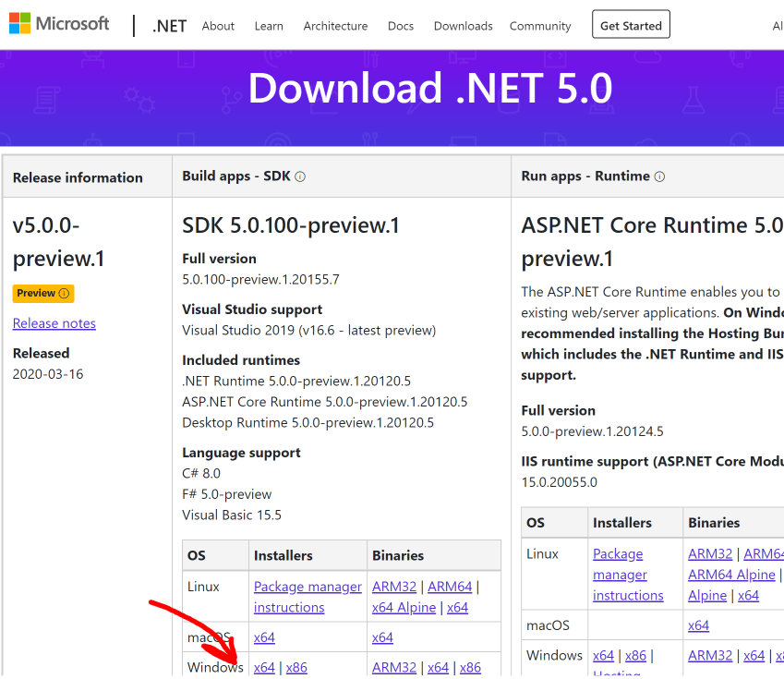Viewport: 784px width, 679px height.
Task: Download SDK Linux x64 binary
Action: click(x=457, y=608)
